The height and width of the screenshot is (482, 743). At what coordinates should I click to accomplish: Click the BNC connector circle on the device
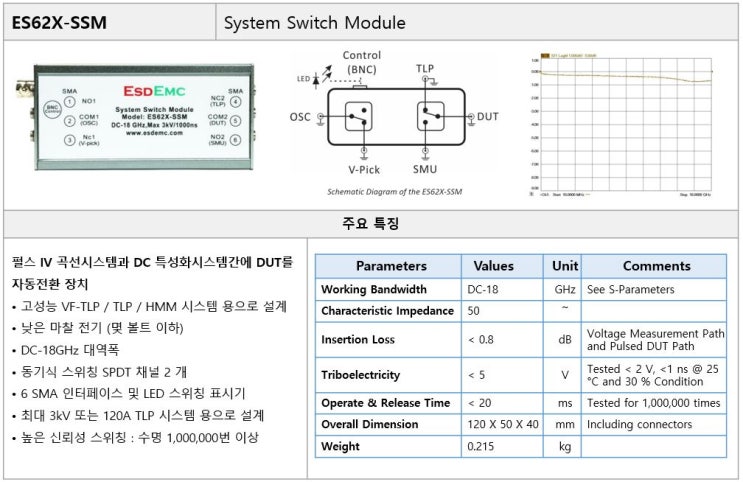(x=52, y=109)
